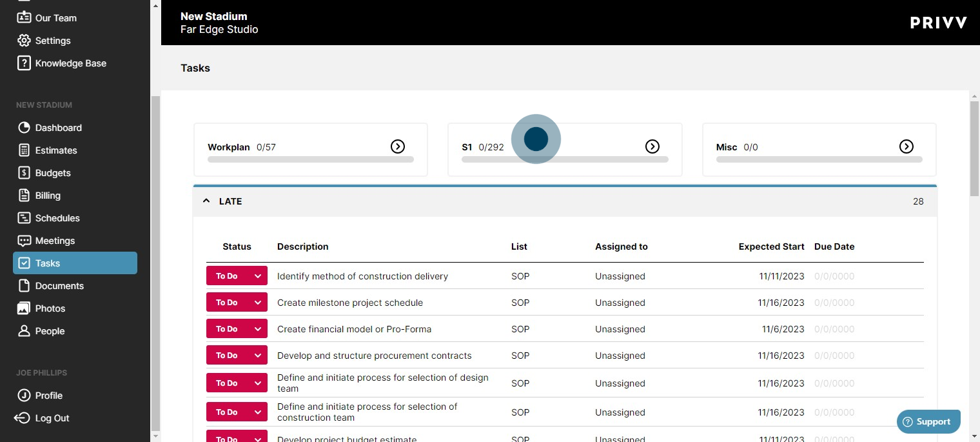Viewport: 980px width, 442px height.
Task: Click the Description column header
Action: point(303,246)
